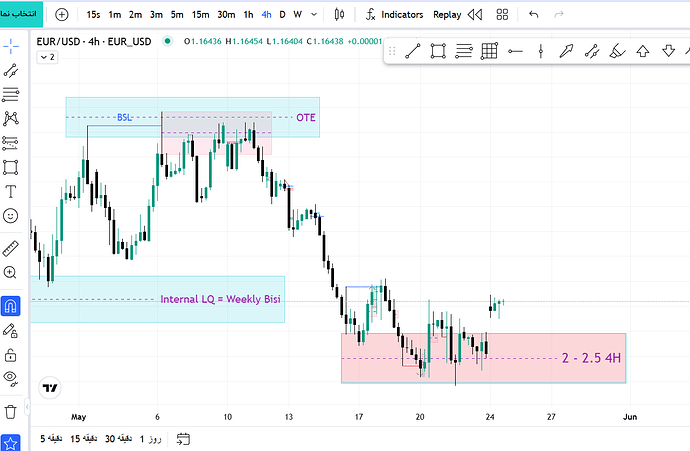Expand the collapsed indicators legend showing 2

(x=47, y=57)
